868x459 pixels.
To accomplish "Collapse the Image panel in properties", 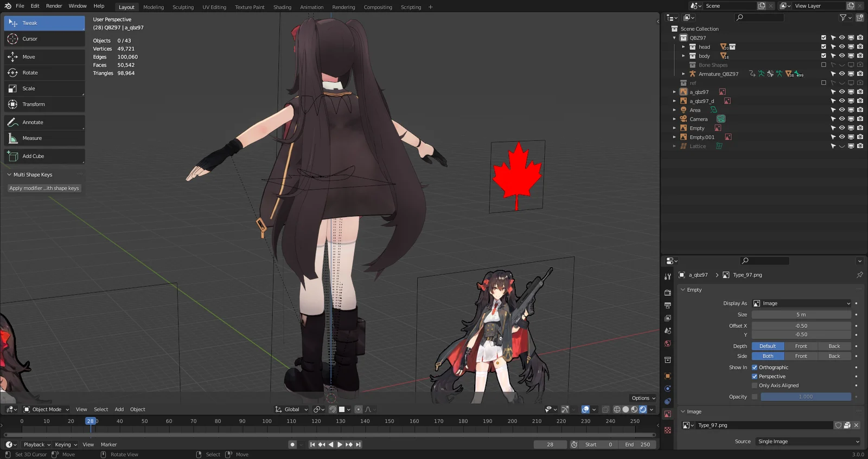I will (683, 412).
